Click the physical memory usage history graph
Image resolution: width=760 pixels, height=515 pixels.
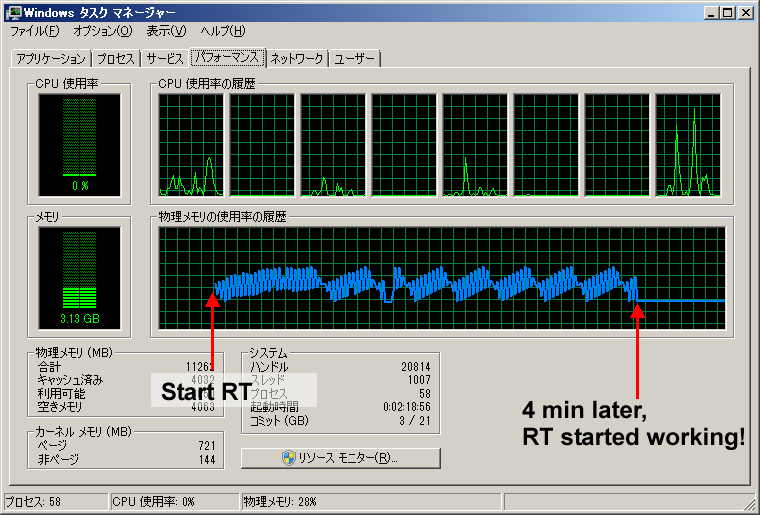click(442, 278)
